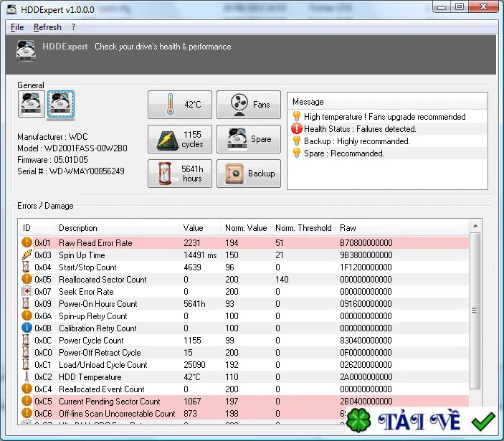The image size is (504, 441).
Task: Open the question mark help menu
Action: point(74,27)
